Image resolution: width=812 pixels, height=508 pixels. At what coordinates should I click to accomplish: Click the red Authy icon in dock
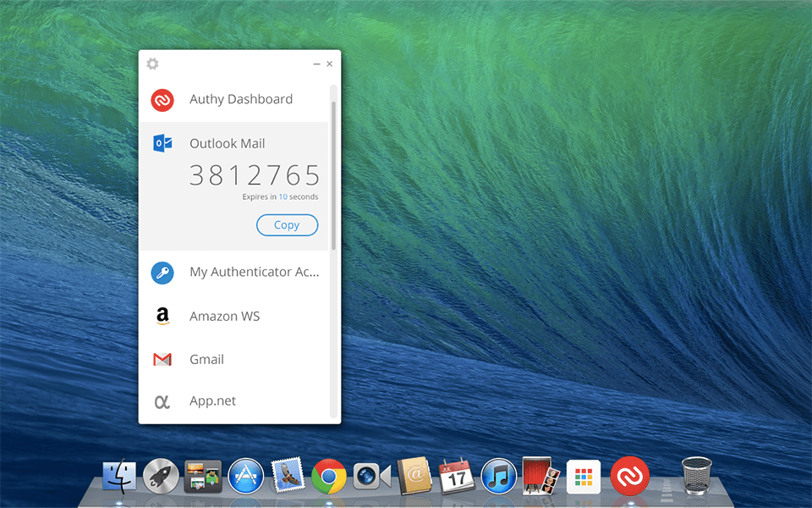point(629,476)
